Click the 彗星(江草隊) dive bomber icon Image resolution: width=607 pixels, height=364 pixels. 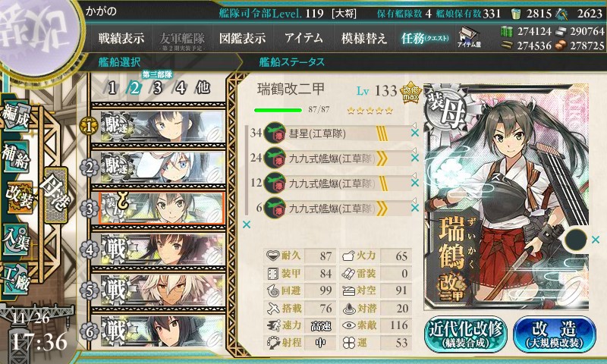tap(275, 133)
